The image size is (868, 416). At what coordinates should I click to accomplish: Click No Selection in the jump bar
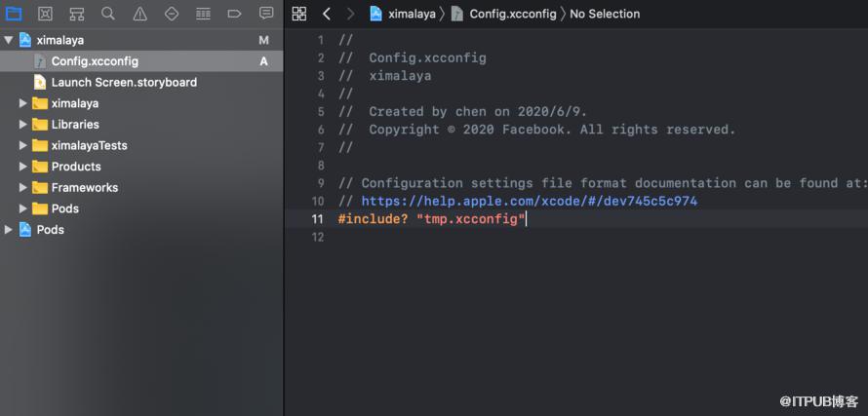(x=605, y=14)
